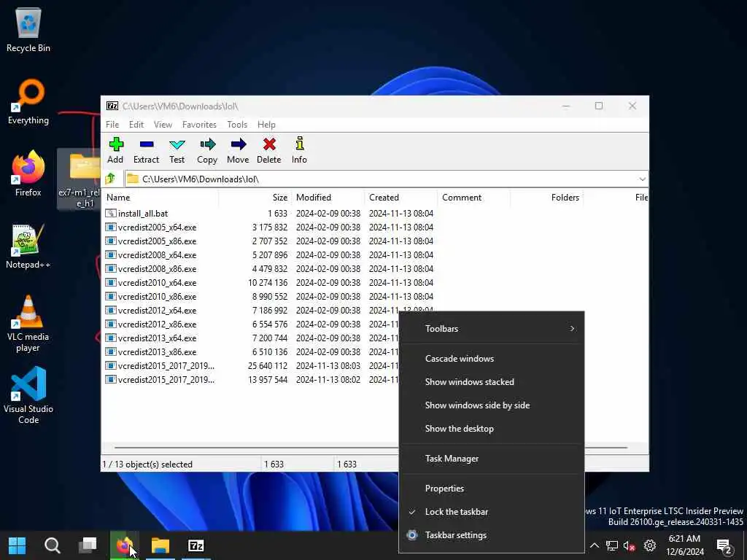Select vcredist2012_x86.exe row
The height and width of the screenshot is (560, 747).
coord(251,324)
